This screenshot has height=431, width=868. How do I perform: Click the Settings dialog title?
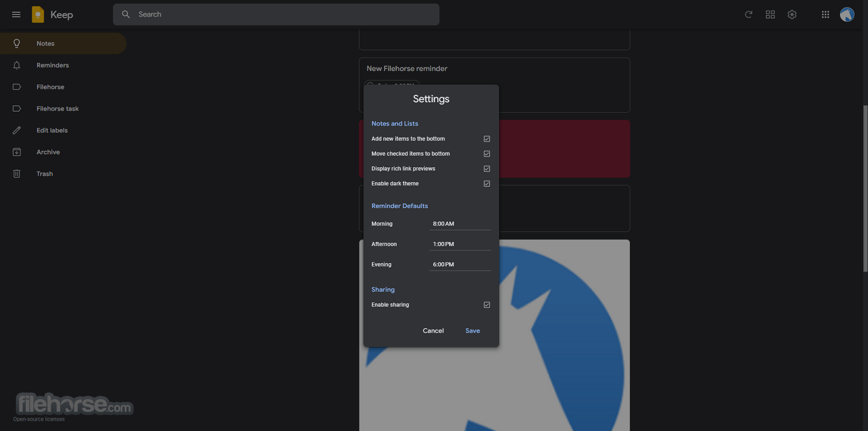point(431,99)
